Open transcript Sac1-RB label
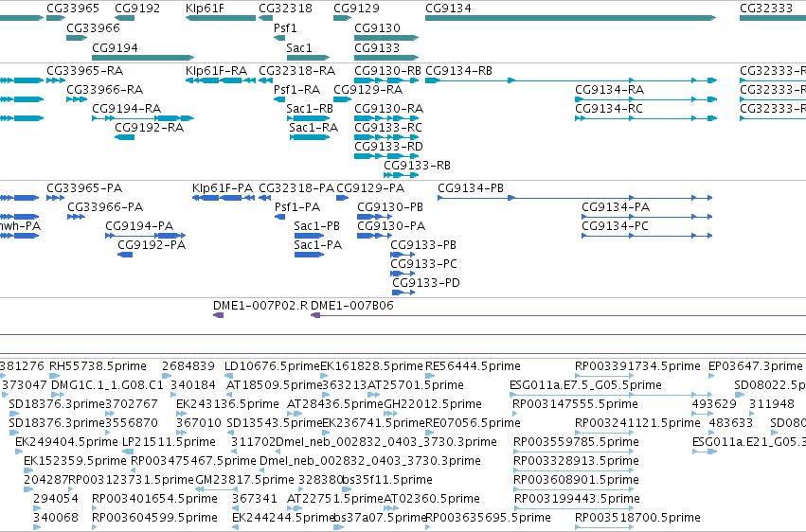 pos(310,108)
